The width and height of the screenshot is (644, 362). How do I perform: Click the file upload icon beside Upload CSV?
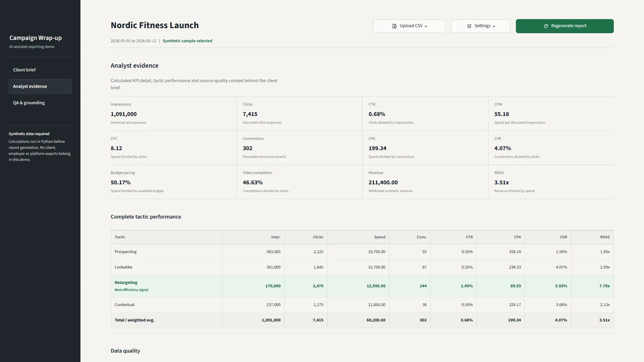tap(394, 26)
